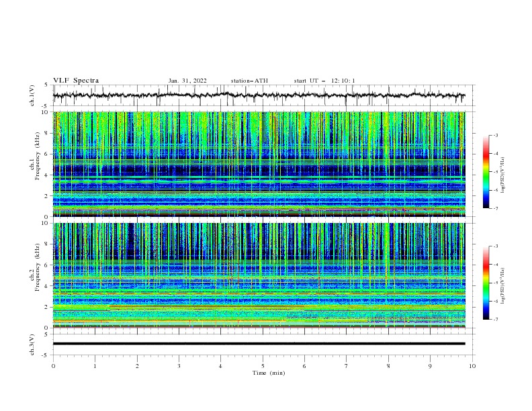Viewport: 532px width, 411px height.
Task: Click the ch.2 spectrogram's color scale bar
Action: 486,283
